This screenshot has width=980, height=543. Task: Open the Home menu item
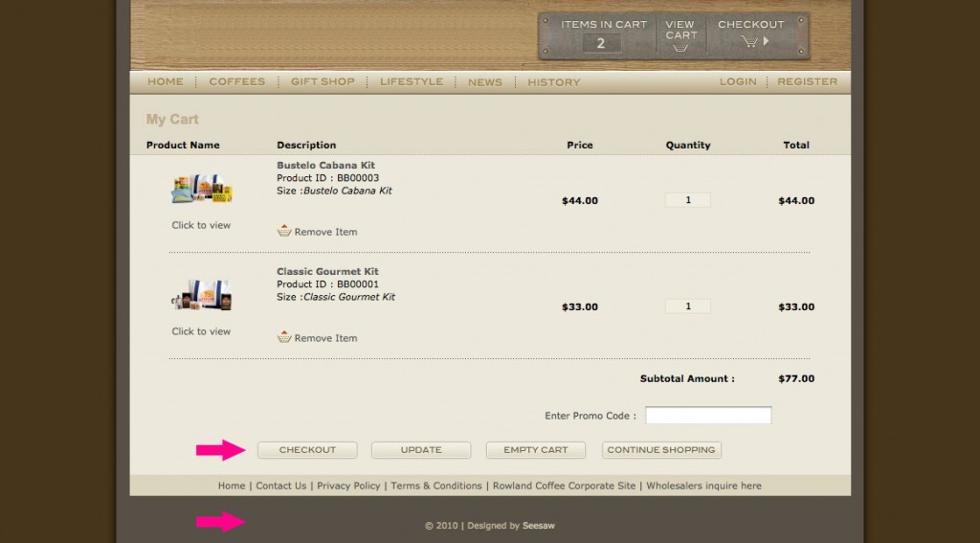tap(166, 81)
